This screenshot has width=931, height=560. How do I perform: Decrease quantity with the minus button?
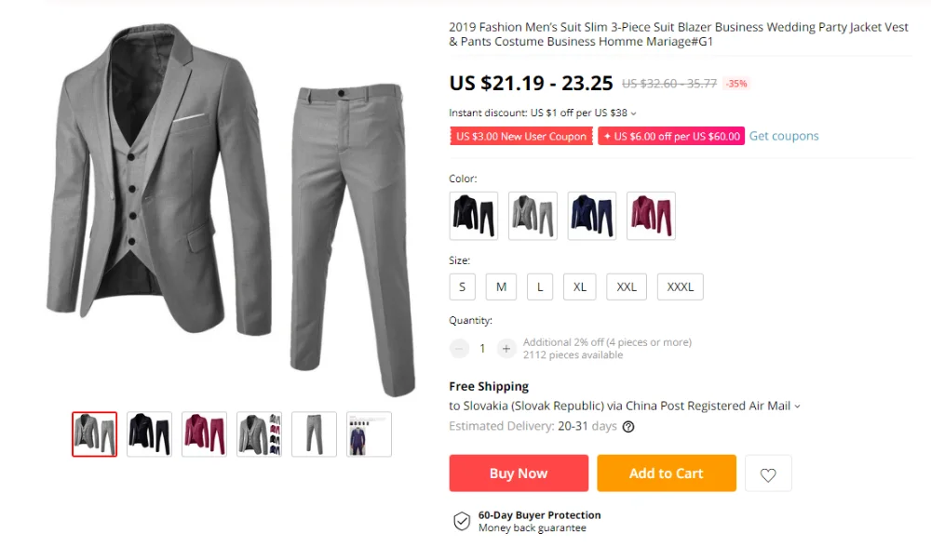pos(459,349)
